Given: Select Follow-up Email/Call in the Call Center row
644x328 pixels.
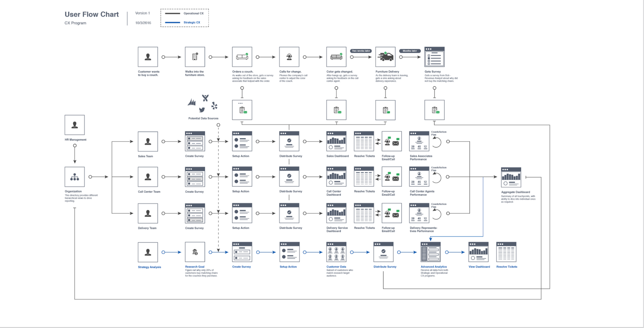Looking at the screenshot, I should [392, 177].
